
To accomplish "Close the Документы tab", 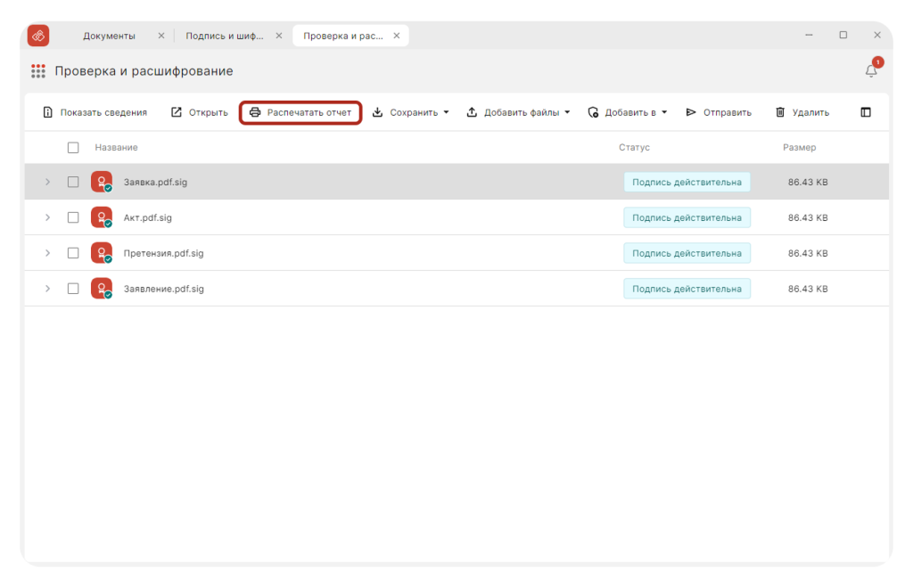I will coord(161,36).
